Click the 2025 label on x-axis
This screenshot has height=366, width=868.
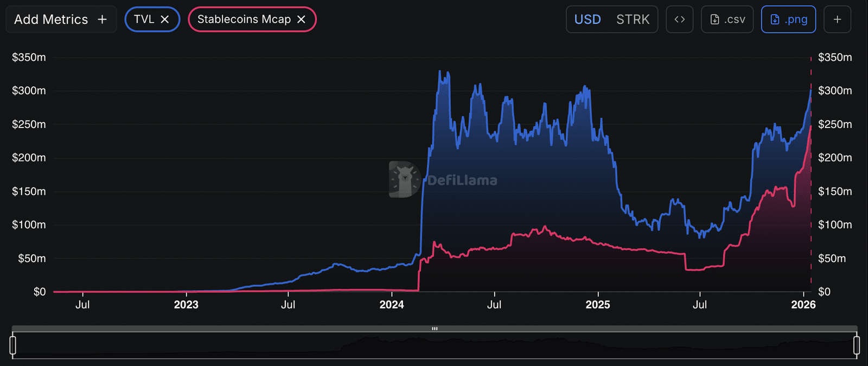598,305
